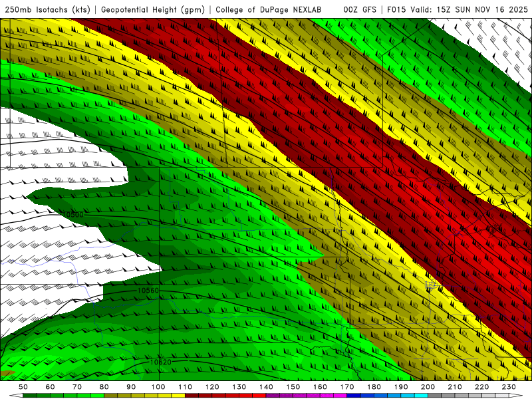Click the 160 value on the color scale

[320, 387]
